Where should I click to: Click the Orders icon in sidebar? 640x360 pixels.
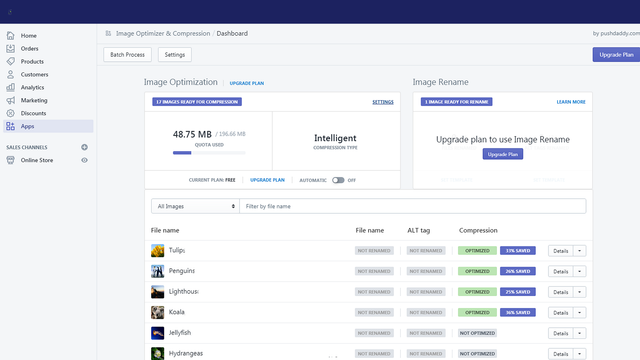11,49
